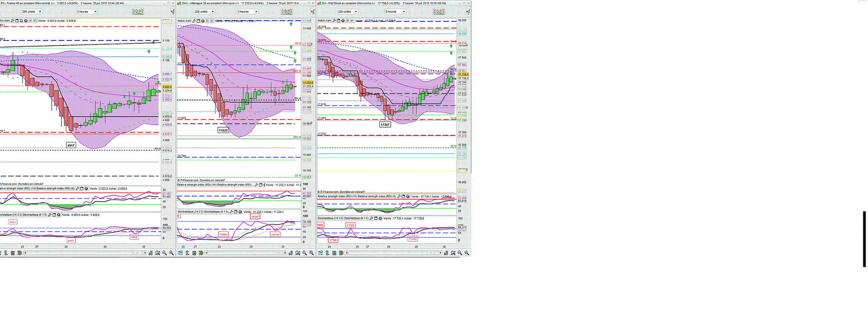Maximize the RSI panel in DAX chart
Screen dimensions: 868x314
[x=261, y=185]
